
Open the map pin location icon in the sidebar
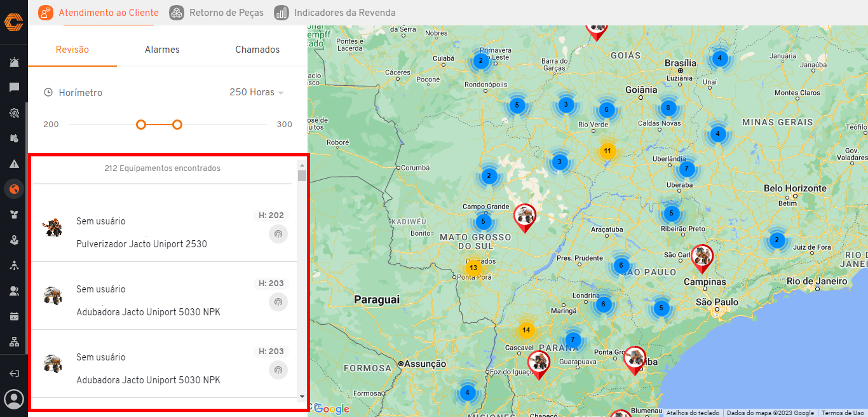click(14, 240)
